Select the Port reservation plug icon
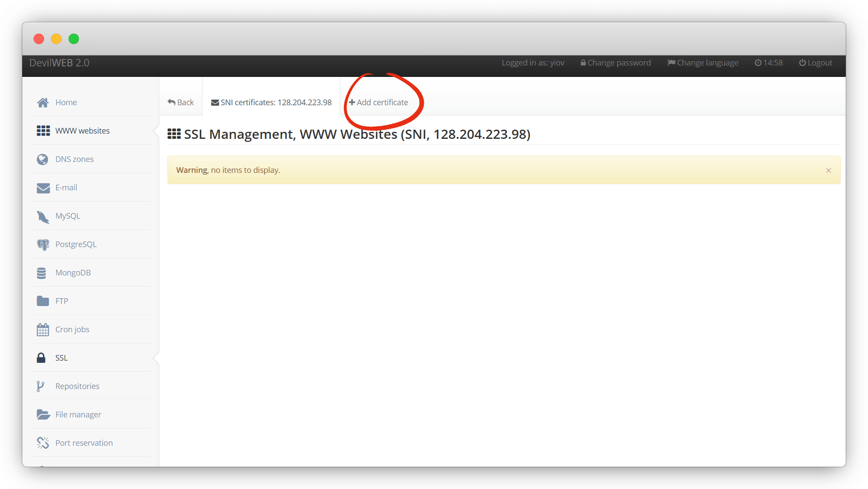This screenshot has width=868, height=489. 43,443
